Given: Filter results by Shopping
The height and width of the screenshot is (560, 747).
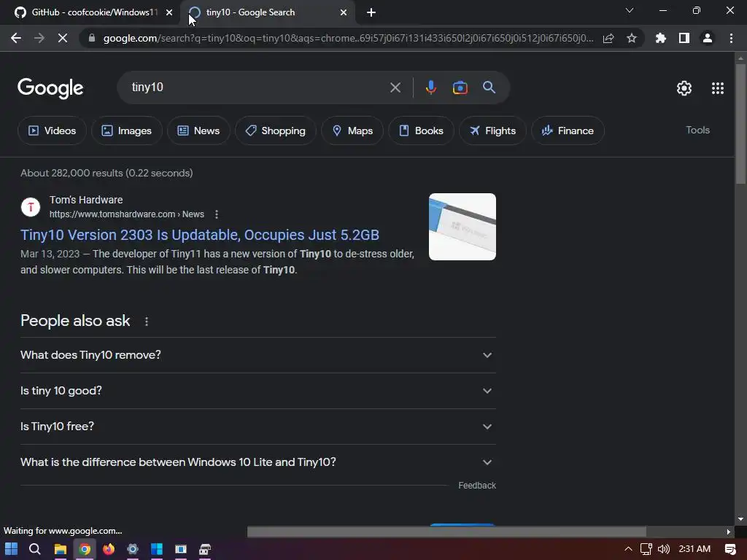Looking at the screenshot, I should coord(275,131).
